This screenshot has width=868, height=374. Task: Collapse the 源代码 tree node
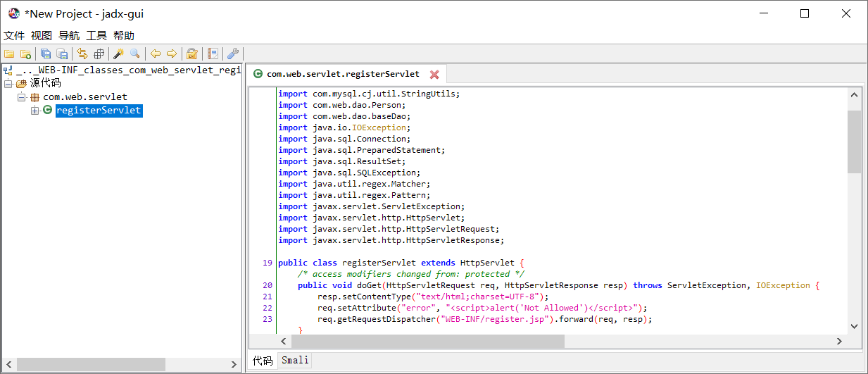[x=8, y=83]
